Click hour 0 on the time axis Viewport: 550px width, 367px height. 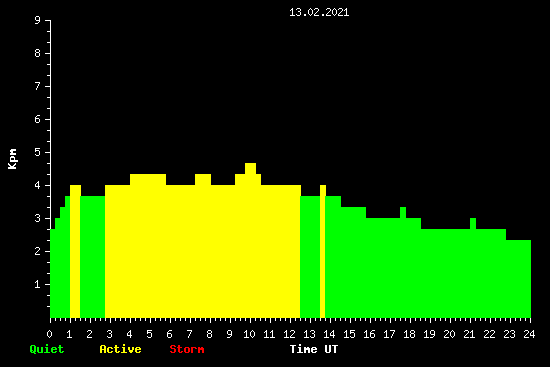click(x=49, y=334)
